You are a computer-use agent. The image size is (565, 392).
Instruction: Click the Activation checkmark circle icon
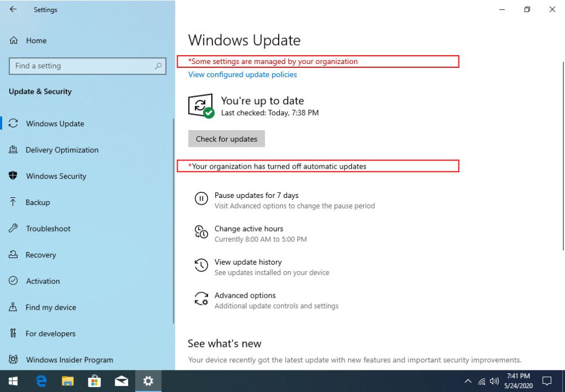point(13,281)
